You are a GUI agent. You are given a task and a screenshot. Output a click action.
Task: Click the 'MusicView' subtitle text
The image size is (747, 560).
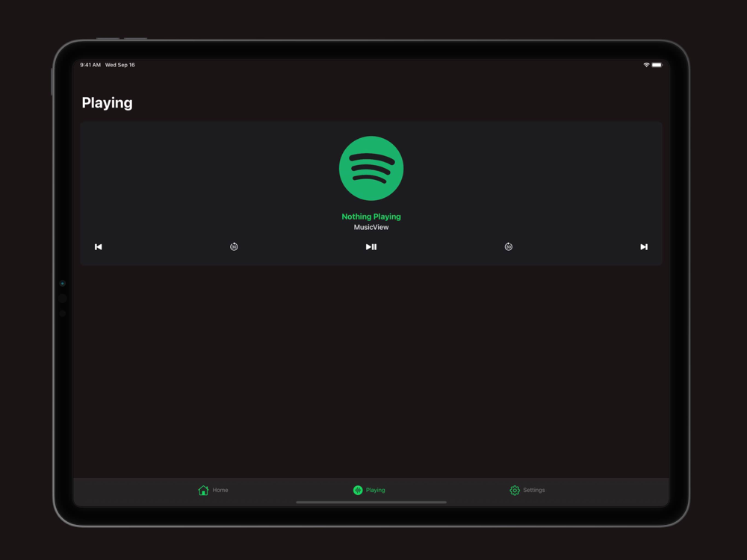coord(371,227)
